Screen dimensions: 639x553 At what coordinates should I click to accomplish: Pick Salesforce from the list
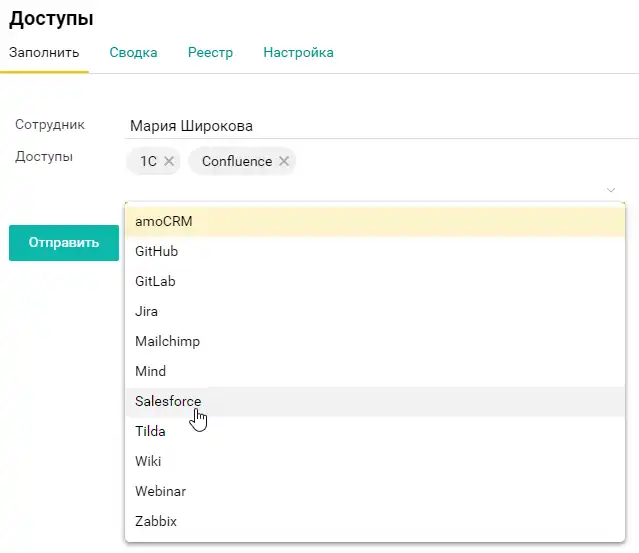coord(375,401)
